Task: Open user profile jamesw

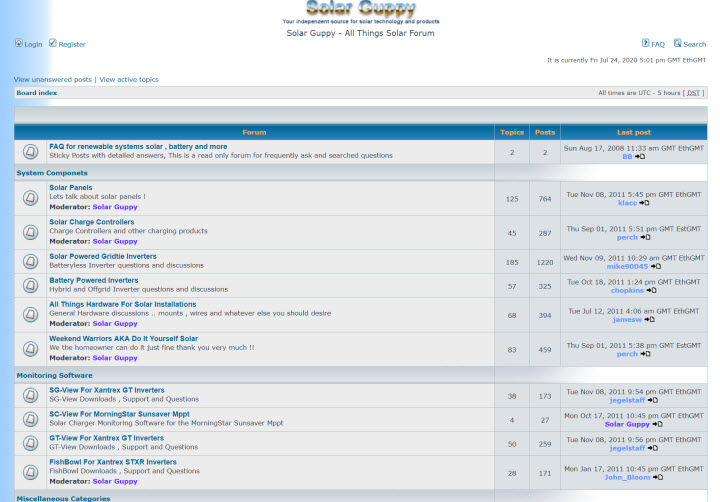Action: (x=627, y=320)
